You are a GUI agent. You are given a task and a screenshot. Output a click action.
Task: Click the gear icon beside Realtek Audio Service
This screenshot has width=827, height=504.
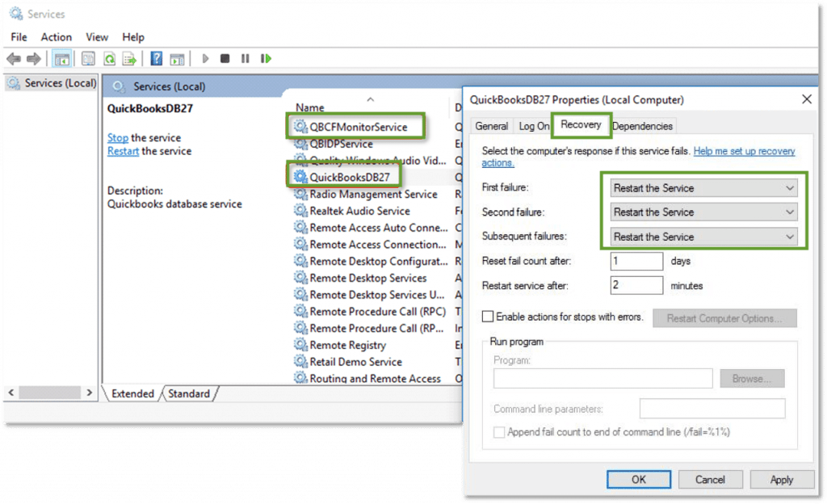click(x=300, y=211)
